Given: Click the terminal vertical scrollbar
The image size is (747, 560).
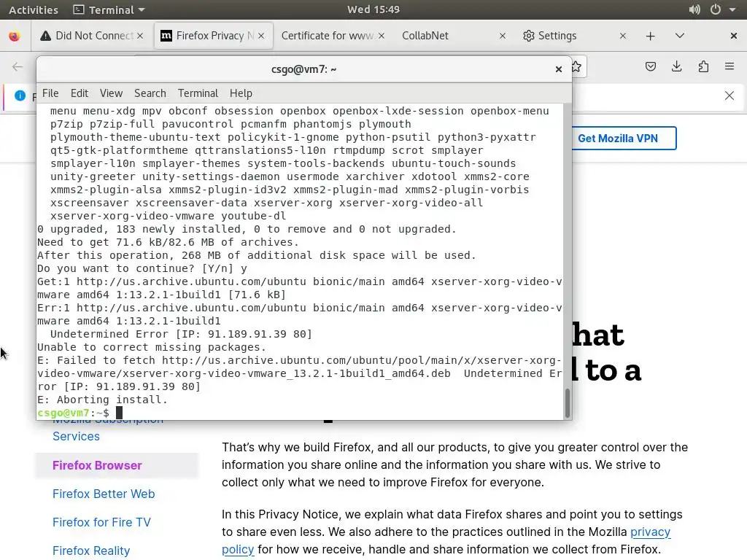Looking at the screenshot, I should coord(567,402).
